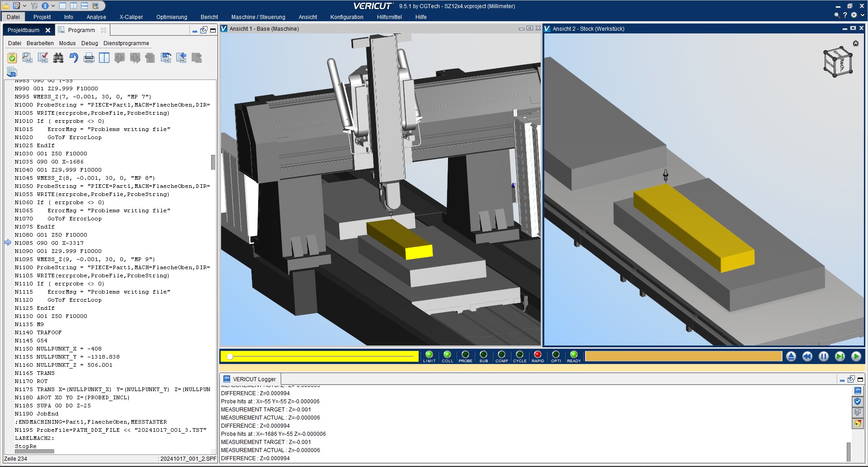Open the Analyse ribbon menu

point(96,17)
